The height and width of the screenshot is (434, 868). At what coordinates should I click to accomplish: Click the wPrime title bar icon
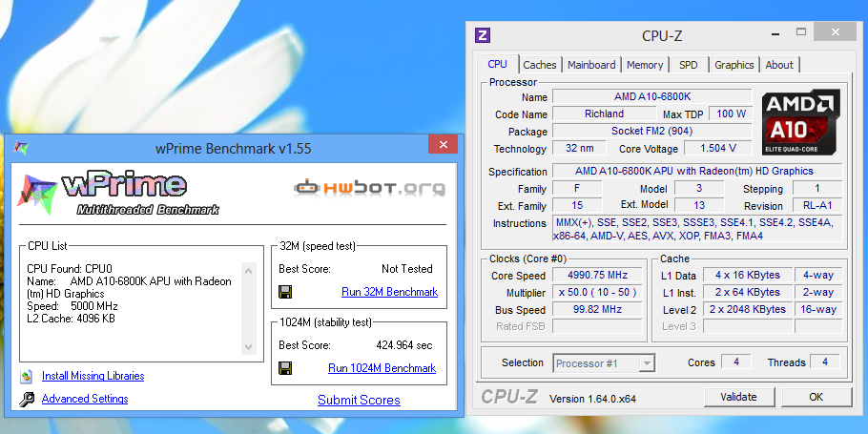point(22,147)
